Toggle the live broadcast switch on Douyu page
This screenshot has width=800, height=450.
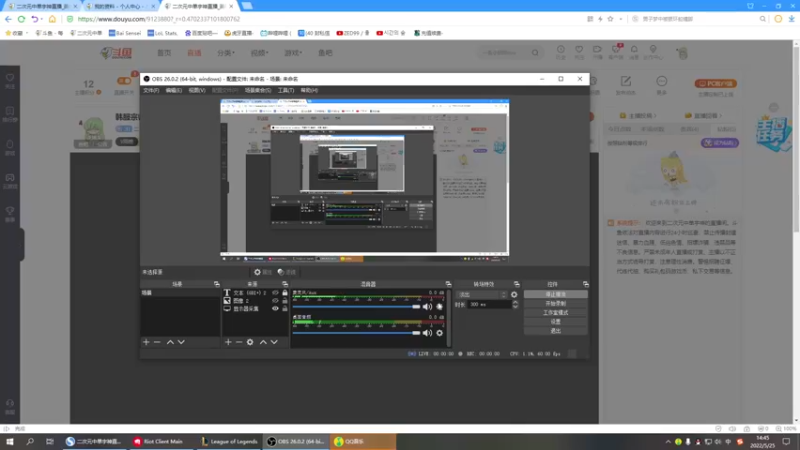coord(124,81)
